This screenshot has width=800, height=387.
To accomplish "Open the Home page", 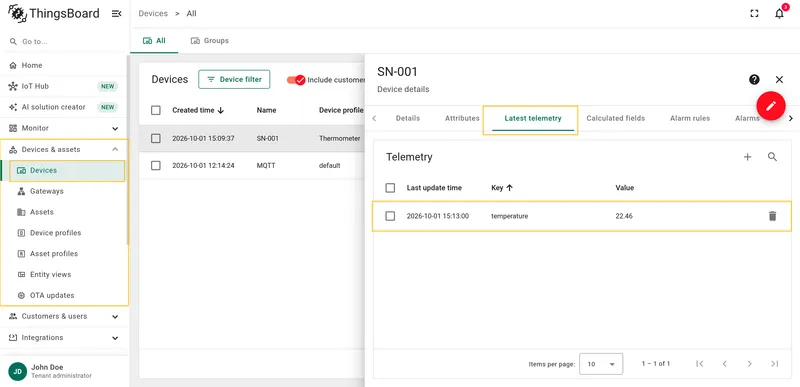I will coord(64,65).
